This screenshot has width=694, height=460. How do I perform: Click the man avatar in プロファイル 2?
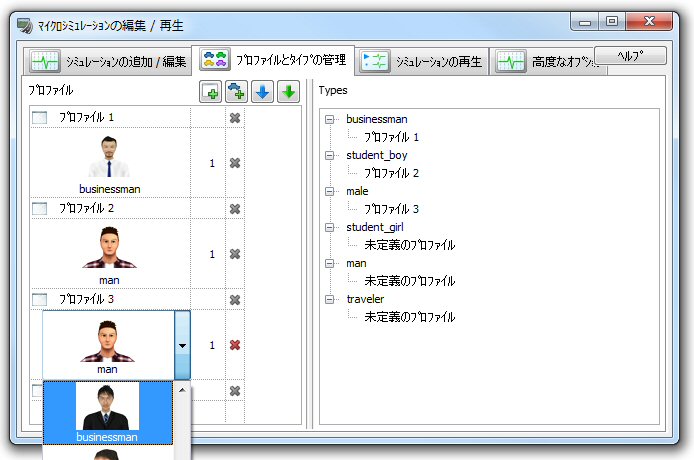click(109, 247)
